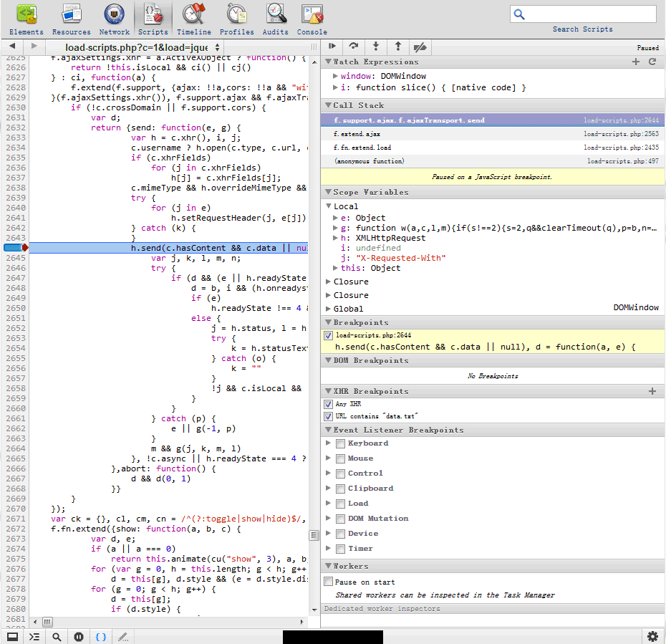Switch to the Scripts panel

(x=153, y=19)
